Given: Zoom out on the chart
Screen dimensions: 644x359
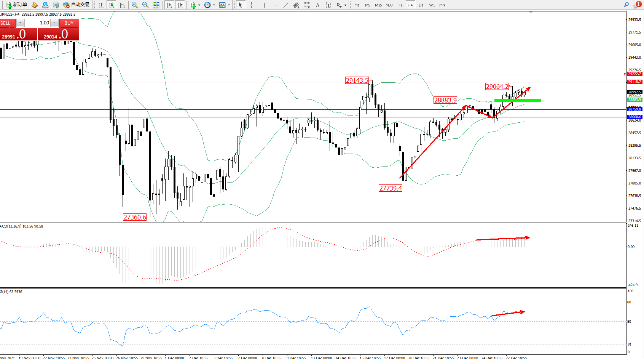Looking at the screenshot, I should (145, 5).
